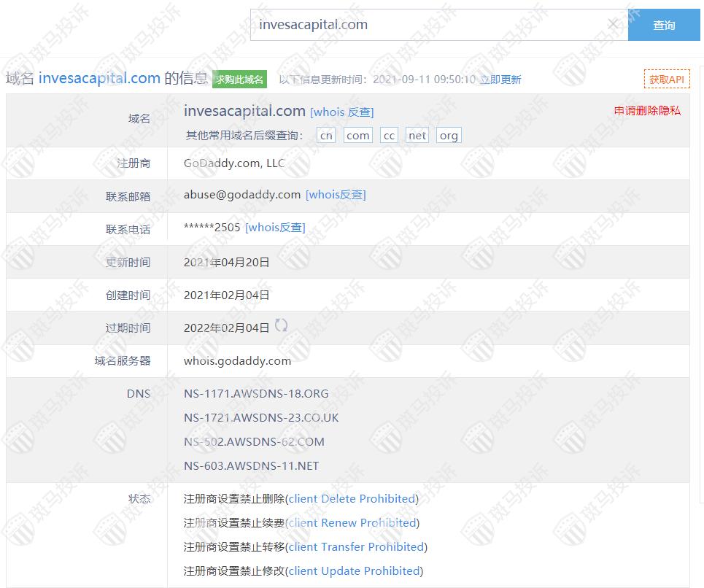Click client Transfer Prohibited status link
The image size is (704, 588).
pyautogui.click(x=356, y=547)
